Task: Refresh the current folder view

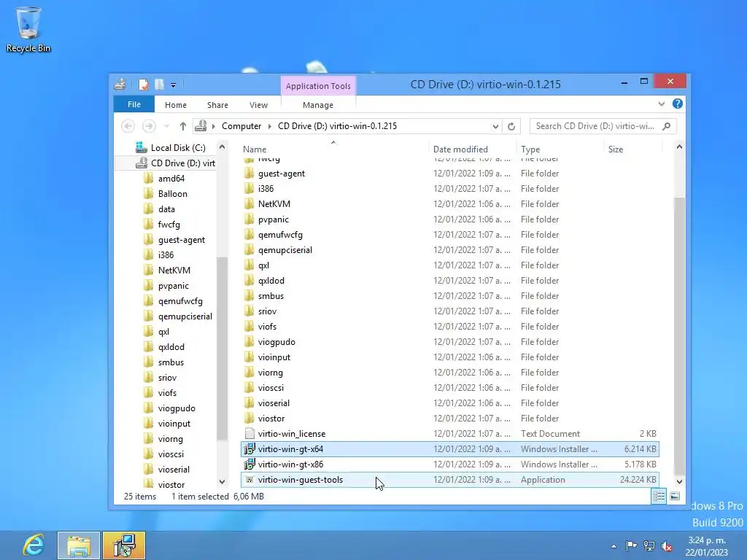Action: pyautogui.click(x=511, y=126)
